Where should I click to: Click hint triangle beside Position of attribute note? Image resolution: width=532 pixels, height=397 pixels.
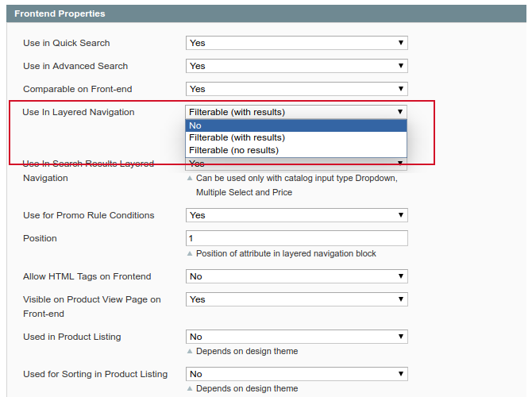189,254
